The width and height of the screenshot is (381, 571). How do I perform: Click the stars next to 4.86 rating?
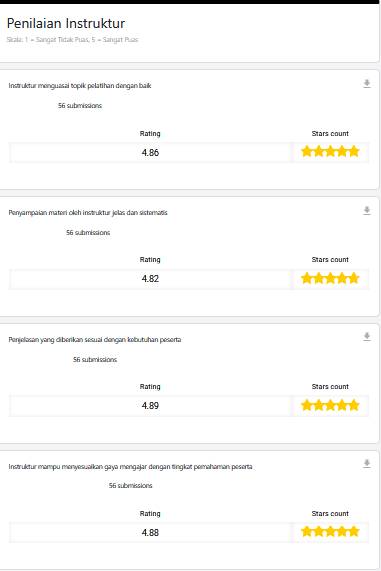[330, 151]
